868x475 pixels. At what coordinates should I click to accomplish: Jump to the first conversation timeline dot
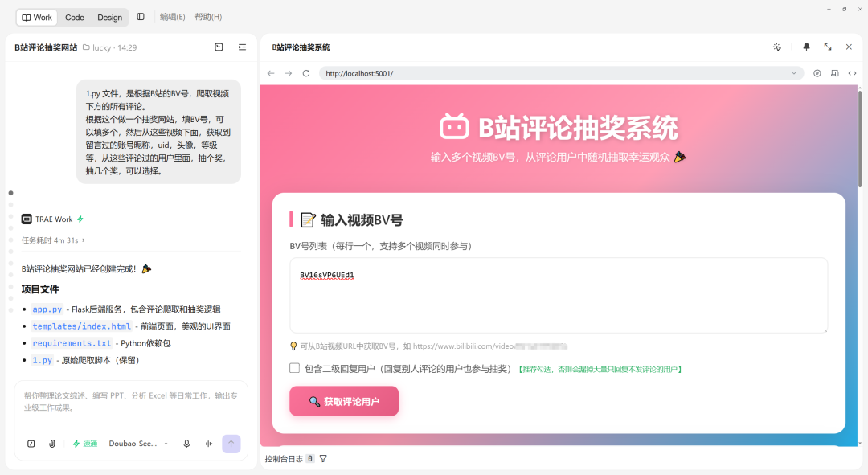(11, 193)
